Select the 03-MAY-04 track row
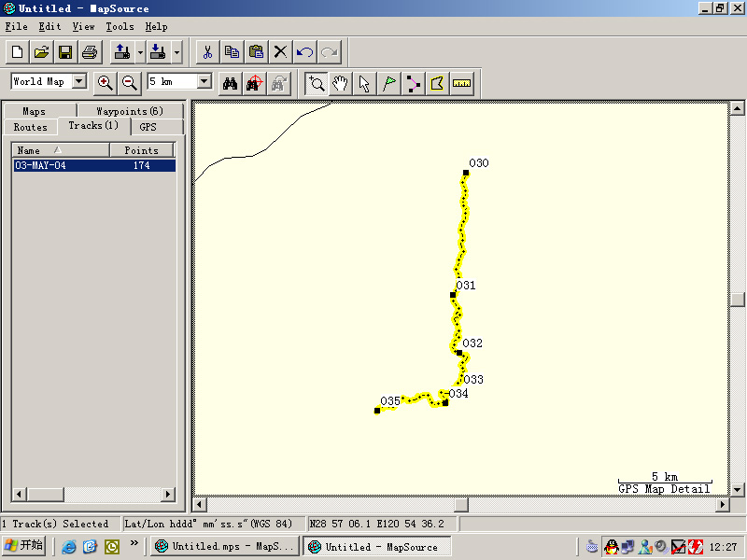 click(94, 165)
